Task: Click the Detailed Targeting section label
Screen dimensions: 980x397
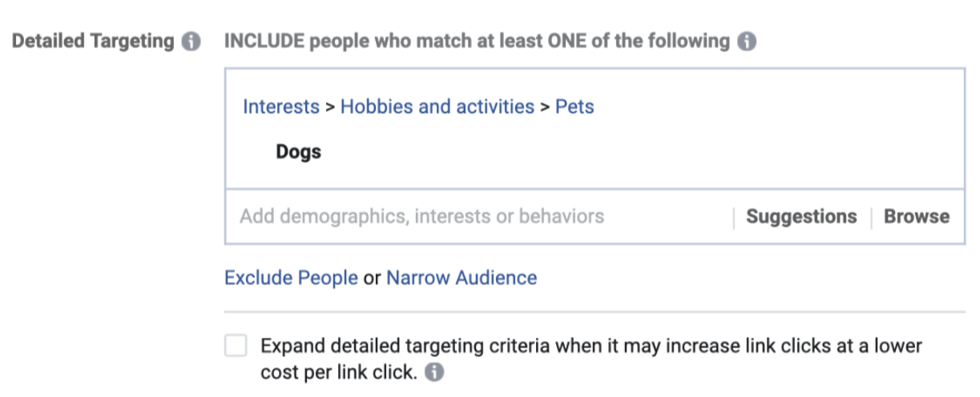Action: 93,42
